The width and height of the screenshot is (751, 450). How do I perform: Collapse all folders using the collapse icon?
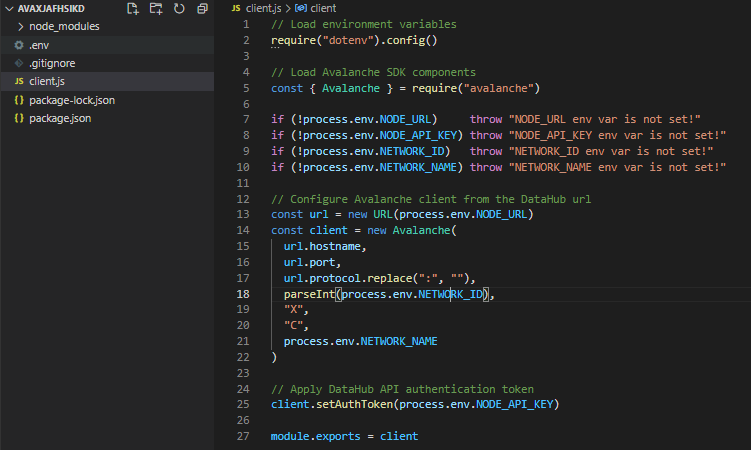(203, 9)
